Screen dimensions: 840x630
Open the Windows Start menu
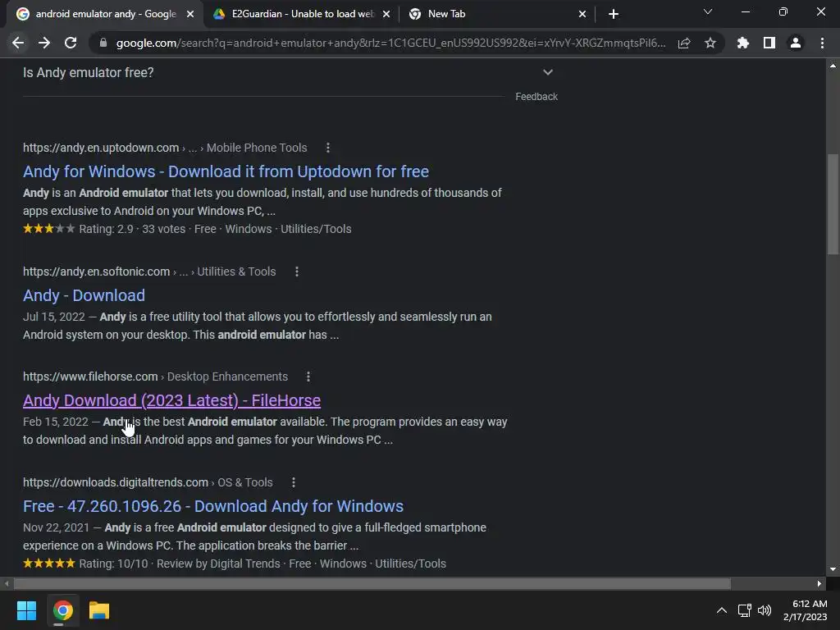[26, 610]
